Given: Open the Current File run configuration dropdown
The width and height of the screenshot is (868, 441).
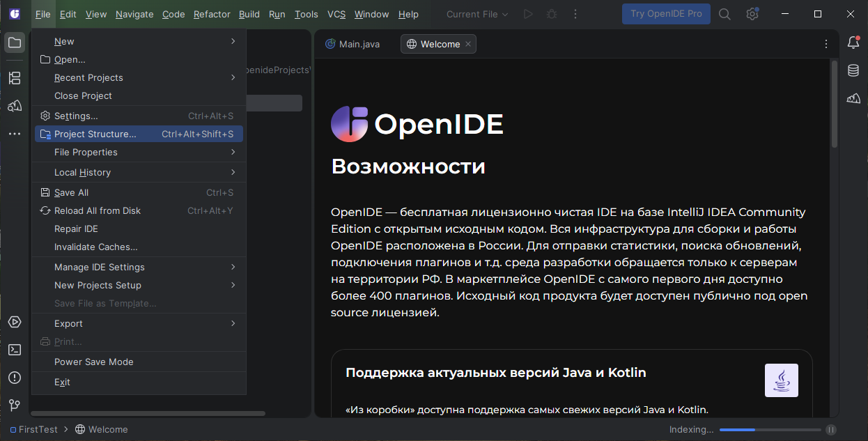Looking at the screenshot, I should coord(477,14).
